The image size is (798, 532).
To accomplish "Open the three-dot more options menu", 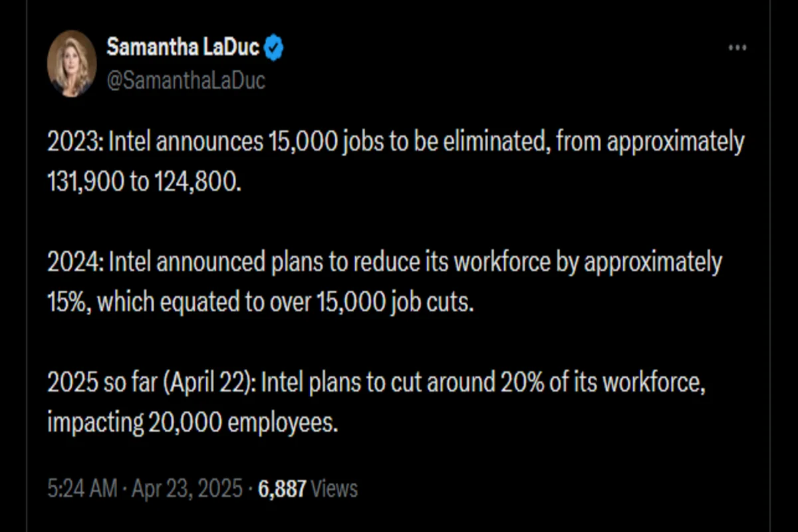I will point(737,48).
